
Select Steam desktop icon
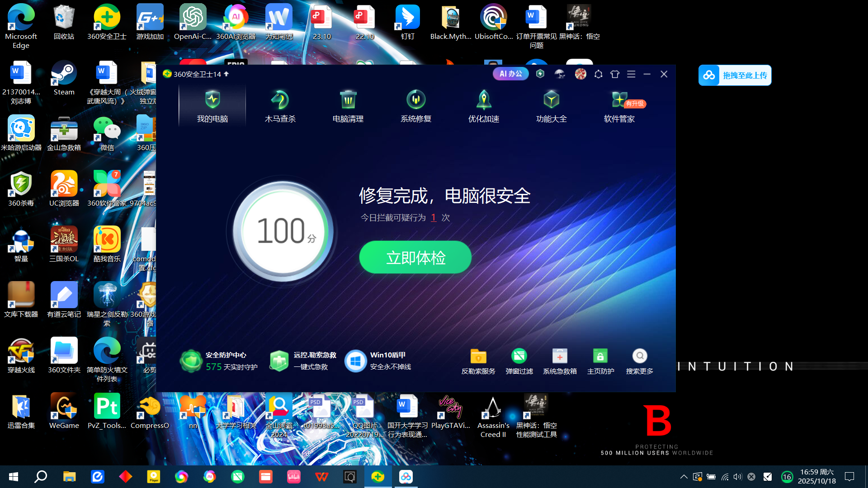[64, 78]
